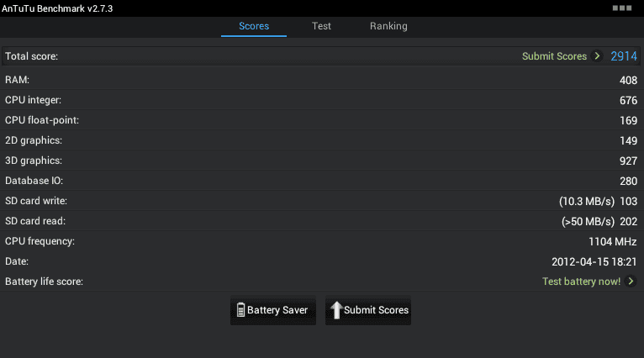Click the CPU frequency value 1104 MHz

pyautogui.click(x=612, y=241)
